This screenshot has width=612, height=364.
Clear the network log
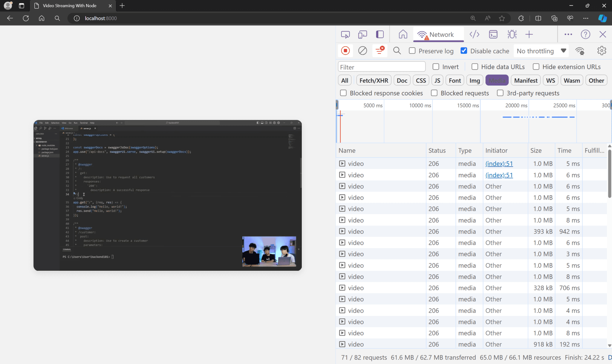pos(362,50)
